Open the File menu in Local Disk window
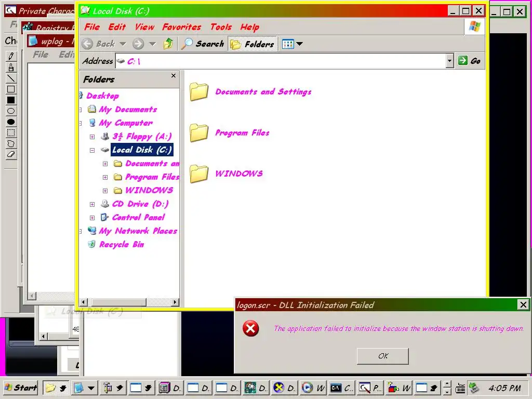Screen dimensions: 532x399 [92, 27]
